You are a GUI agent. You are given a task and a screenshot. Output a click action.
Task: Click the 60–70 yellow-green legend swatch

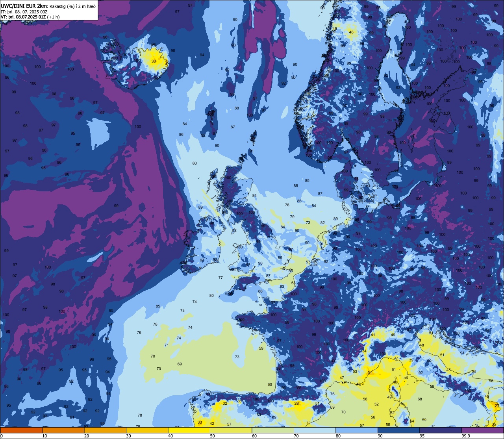click(x=273, y=430)
